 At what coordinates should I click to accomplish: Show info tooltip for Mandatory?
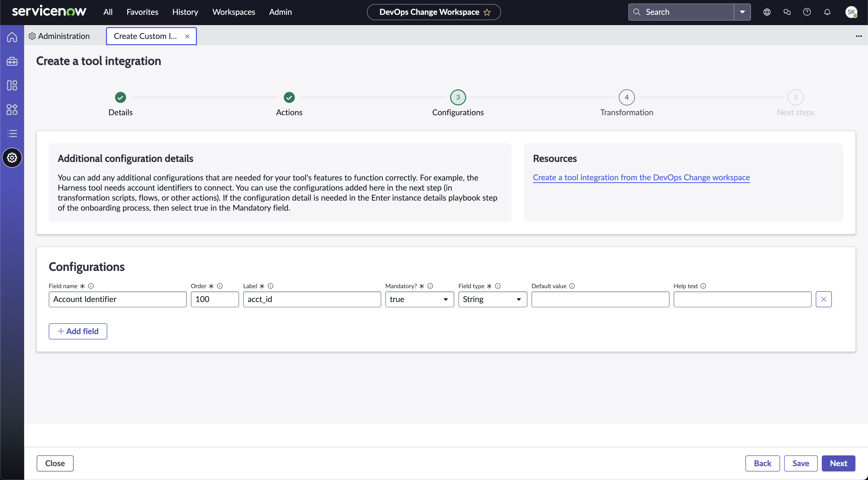click(x=430, y=286)
